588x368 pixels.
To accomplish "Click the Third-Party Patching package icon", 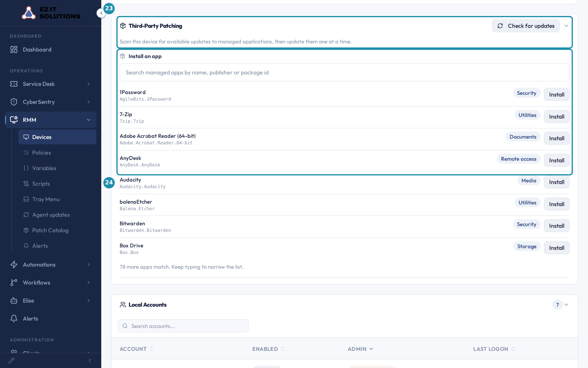I will point(123,26).
